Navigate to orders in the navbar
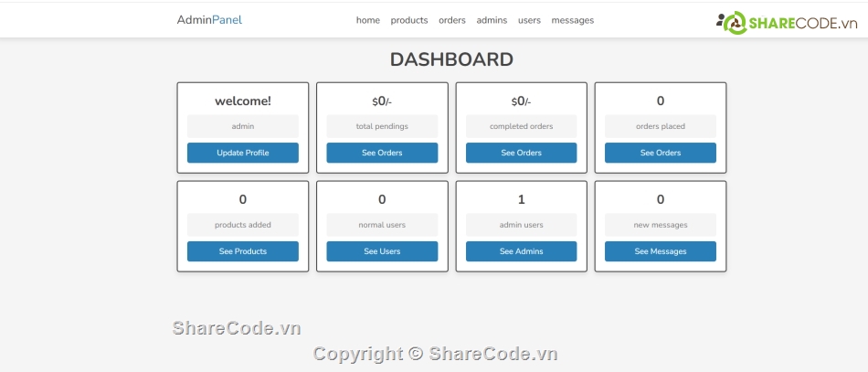This screenshot has width=868, height=372. click(x=451, y=20)
